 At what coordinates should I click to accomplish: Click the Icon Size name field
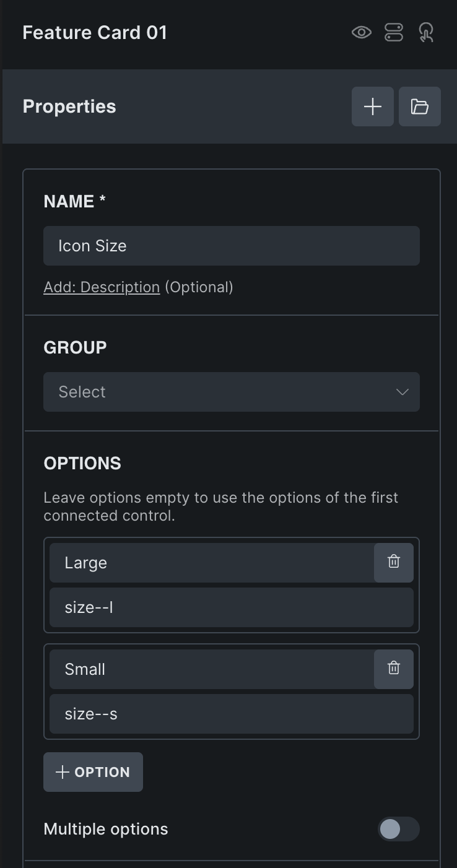click(232, 246)
